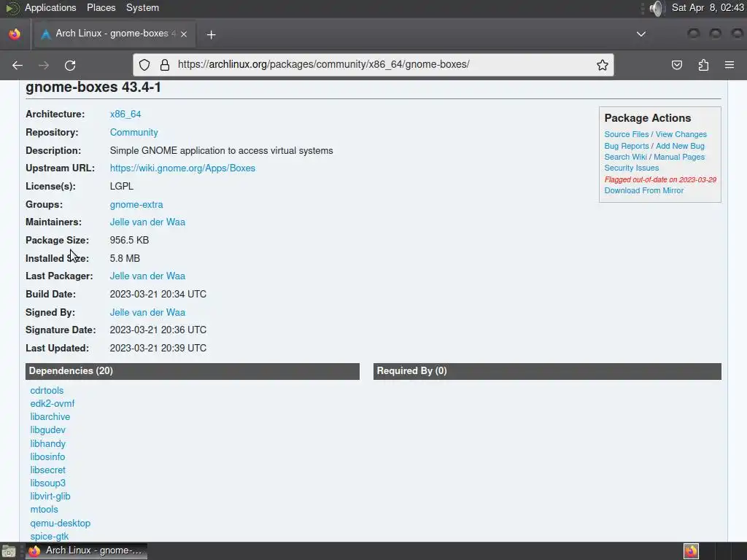Image resolution: width=747 pixels, height=560 pixels.
Task: Open the Places menu
Action: (101, 8)
